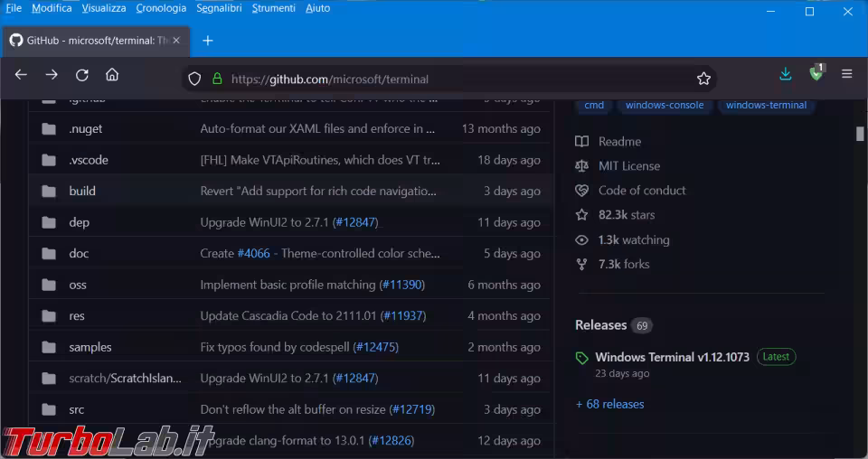Open the MIT License link

(x=629, y=166)
